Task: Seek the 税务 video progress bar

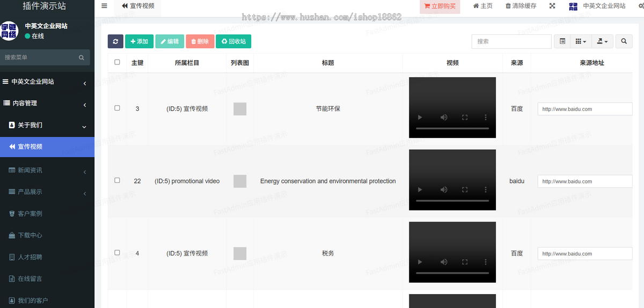Action: coord(452,273)
